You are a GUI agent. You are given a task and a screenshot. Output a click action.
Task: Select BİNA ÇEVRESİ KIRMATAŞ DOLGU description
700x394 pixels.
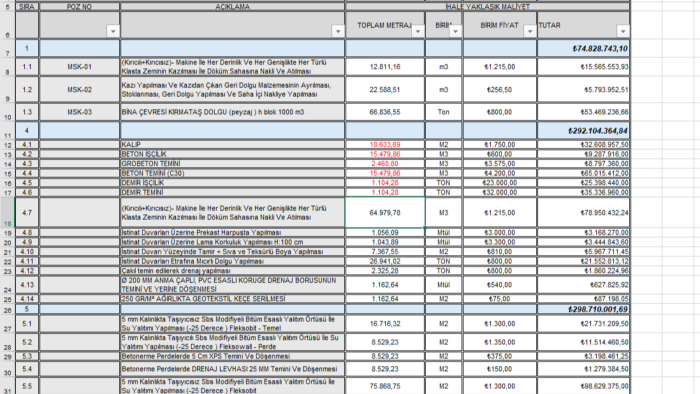coord(232,112)
